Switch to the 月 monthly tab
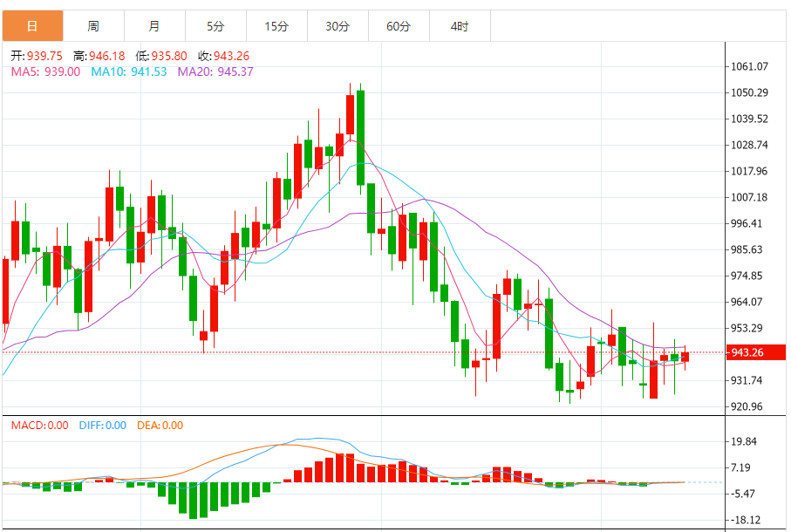The width and height of the screenshot is (791, 532). (x=155, y=26)
